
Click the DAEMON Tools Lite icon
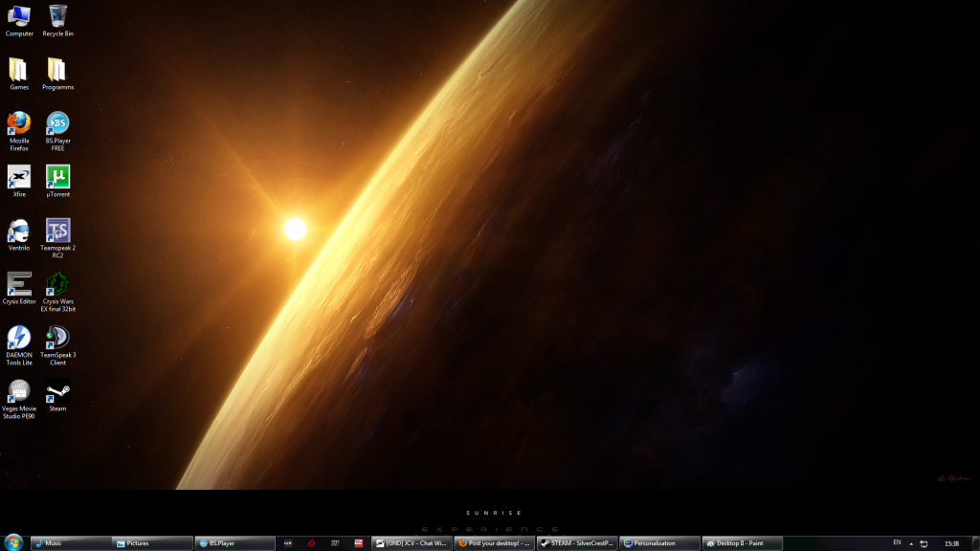[19, 339]
